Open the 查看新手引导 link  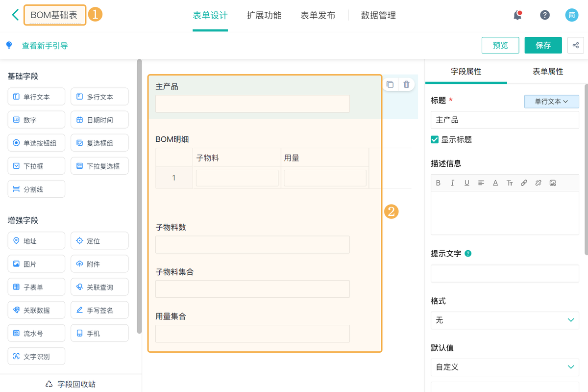pyautogui.click(x=45, y=46)
